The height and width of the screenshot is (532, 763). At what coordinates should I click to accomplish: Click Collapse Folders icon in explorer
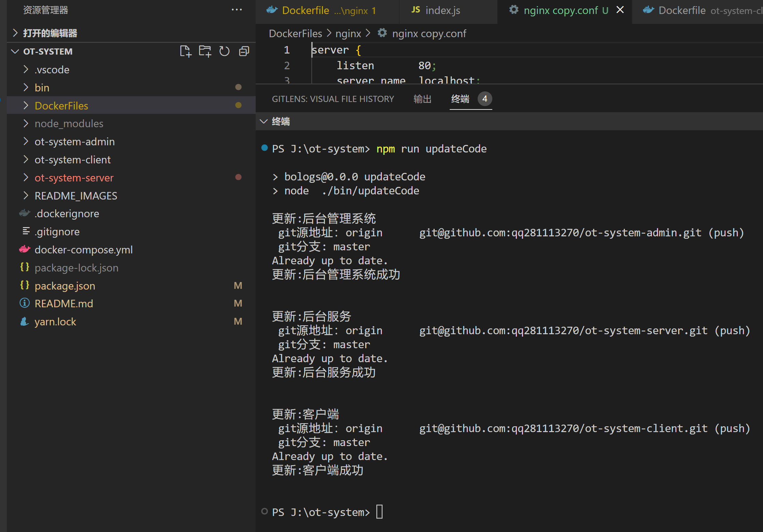pyautogui.click(x=244, y=51)
